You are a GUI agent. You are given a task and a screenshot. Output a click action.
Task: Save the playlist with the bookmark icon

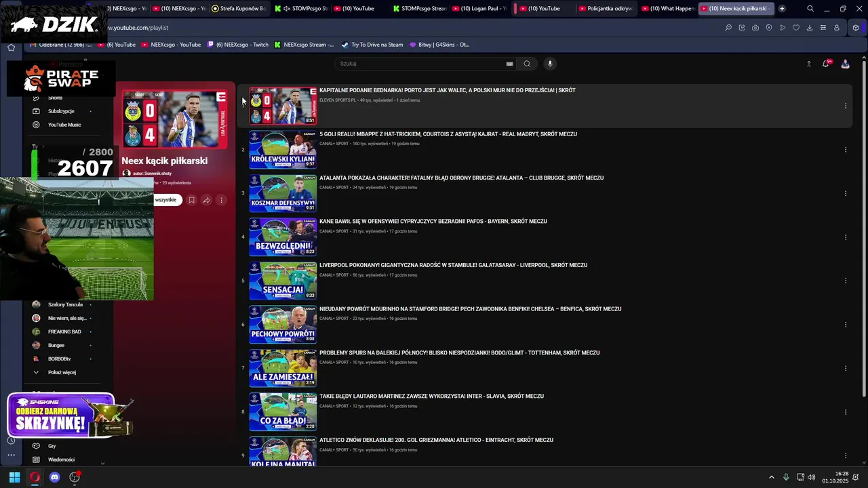(191, 200)
